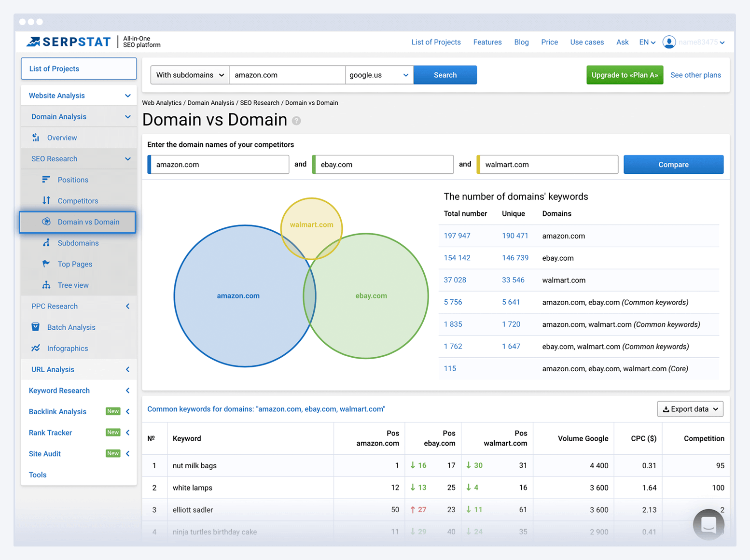750x560 pixels.
Task: Click the Upgrade to Plan A button
Action: [625, 75]
